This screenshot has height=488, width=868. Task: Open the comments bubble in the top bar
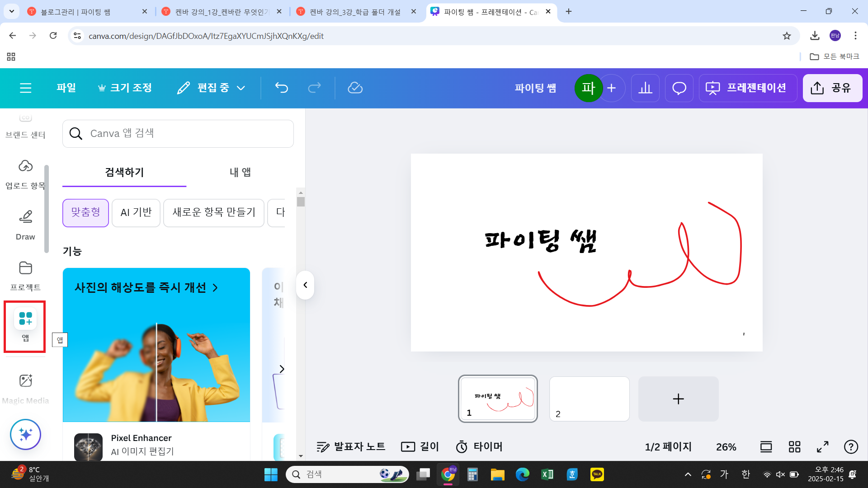click(x=679, y=88)
